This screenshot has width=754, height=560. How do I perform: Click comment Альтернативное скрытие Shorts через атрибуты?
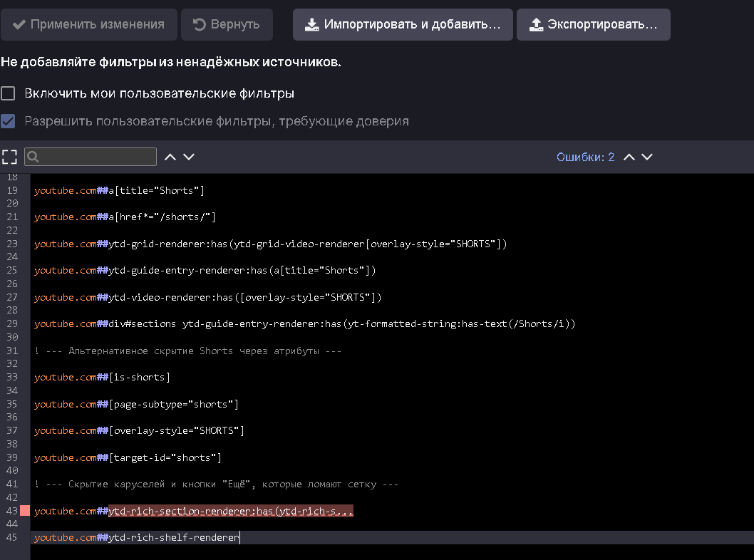tap(188, 351)
